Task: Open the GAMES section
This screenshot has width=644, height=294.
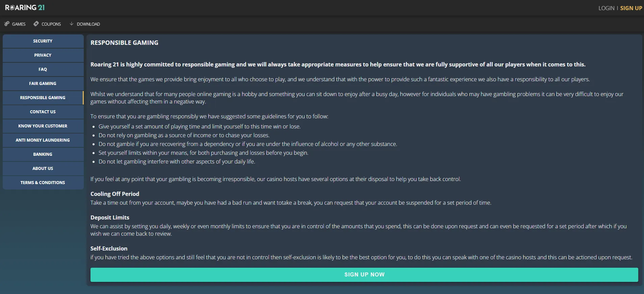Action: tap(19, 24)
